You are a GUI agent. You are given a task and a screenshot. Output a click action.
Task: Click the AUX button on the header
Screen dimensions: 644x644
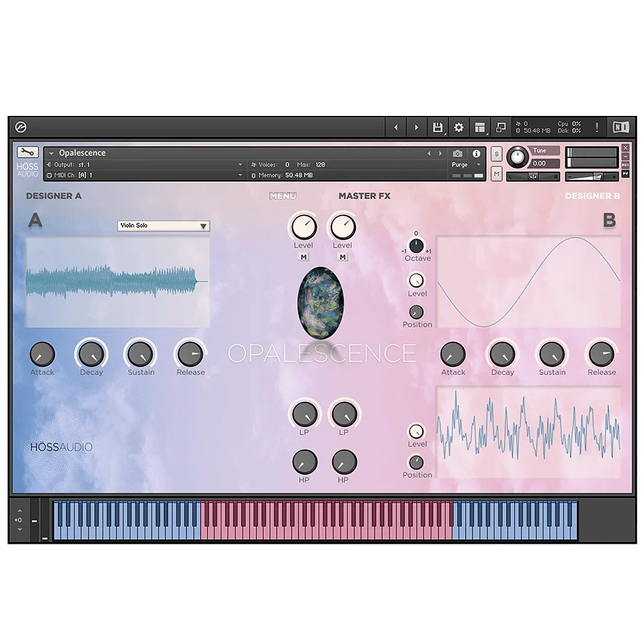pyautogui.click(x=626, y=165)
